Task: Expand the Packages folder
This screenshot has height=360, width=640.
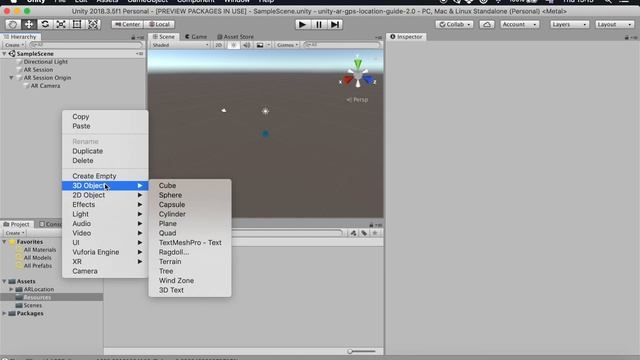Action: pyautogui.click(x=4, y=313)
